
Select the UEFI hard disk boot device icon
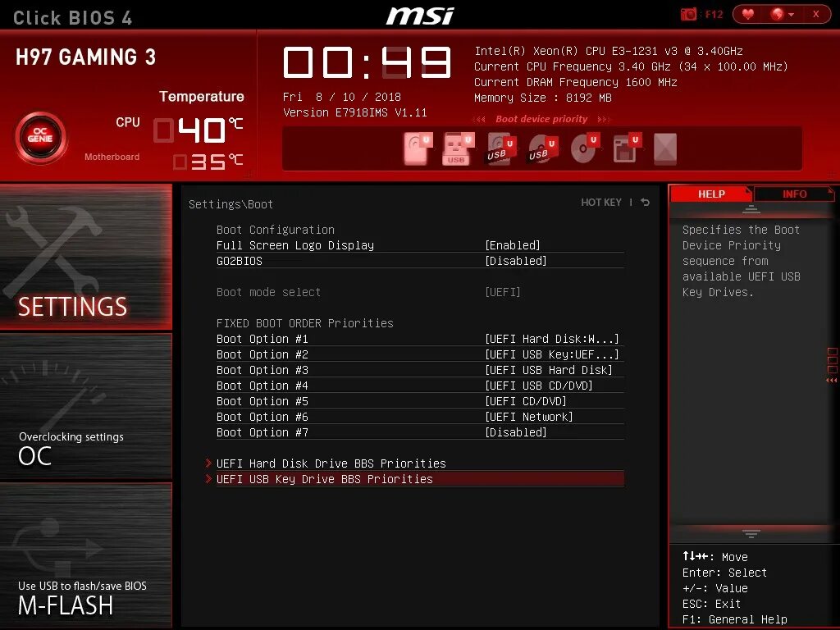(418, 148)
